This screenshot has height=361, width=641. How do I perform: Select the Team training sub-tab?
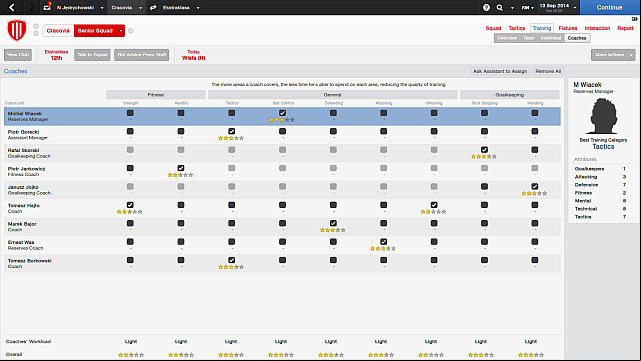tap(529, 38)
